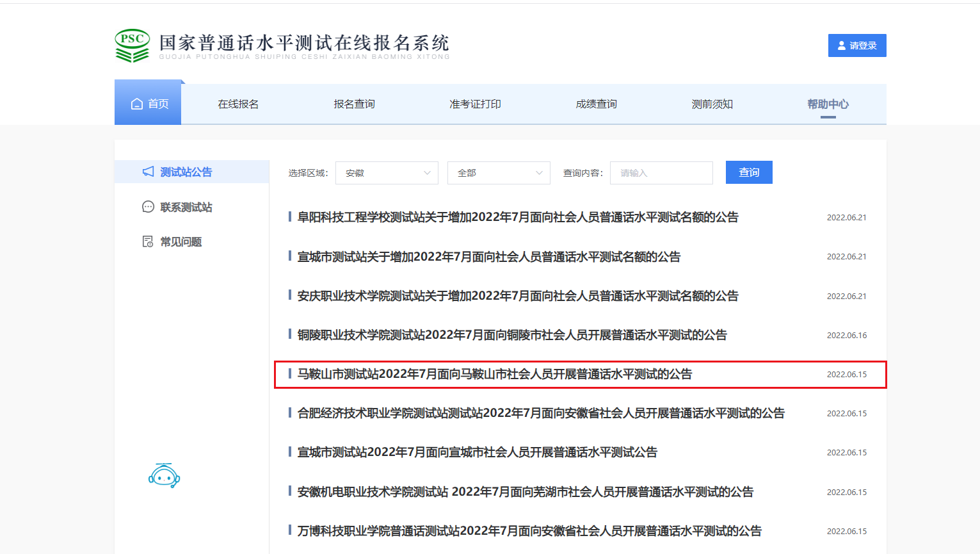Select 测试站公告 in the sidebar

tap(191, 172)
